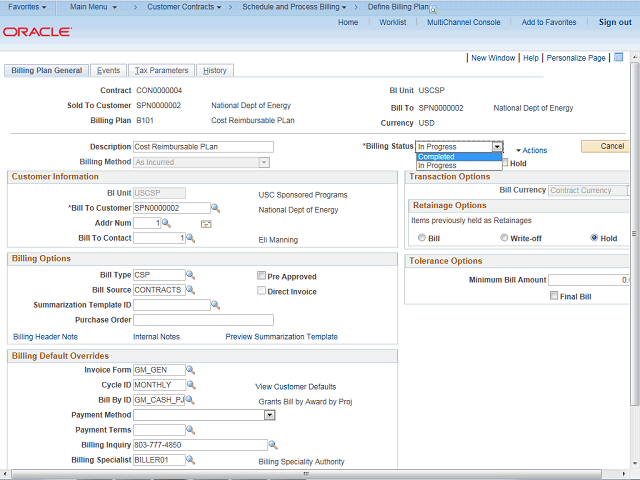Open Bill Type lookup icon
The width and height of the screenshot is (640, 480).
pyautogui.click(x=190, y=275)
